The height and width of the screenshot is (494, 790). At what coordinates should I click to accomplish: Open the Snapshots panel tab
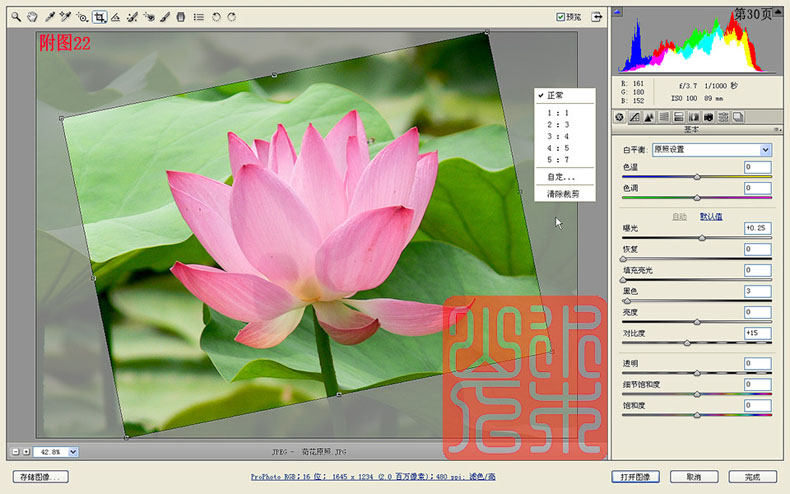coord(738,117)
